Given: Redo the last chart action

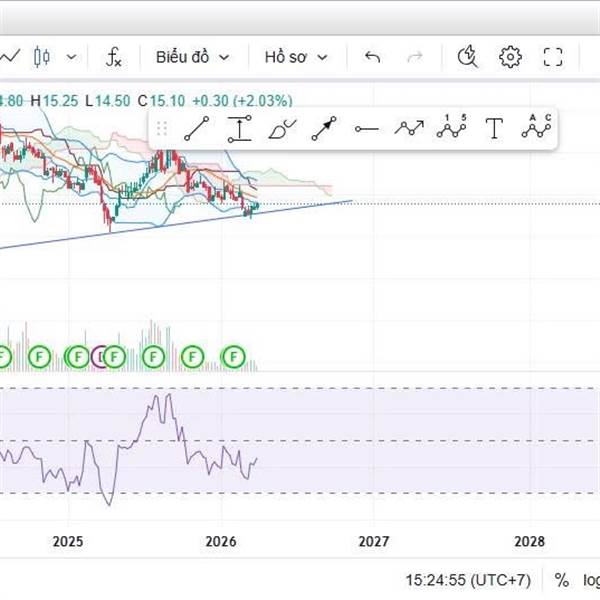Looking at the screenshot, I should pyautogui.click(x=415, y=57).
